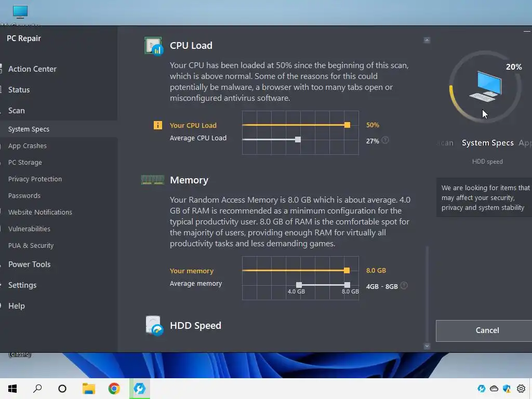Viewport: 532px width, 399px height.
Task: Click the 8.0 GB average memory handle
Action: [347, 285]
